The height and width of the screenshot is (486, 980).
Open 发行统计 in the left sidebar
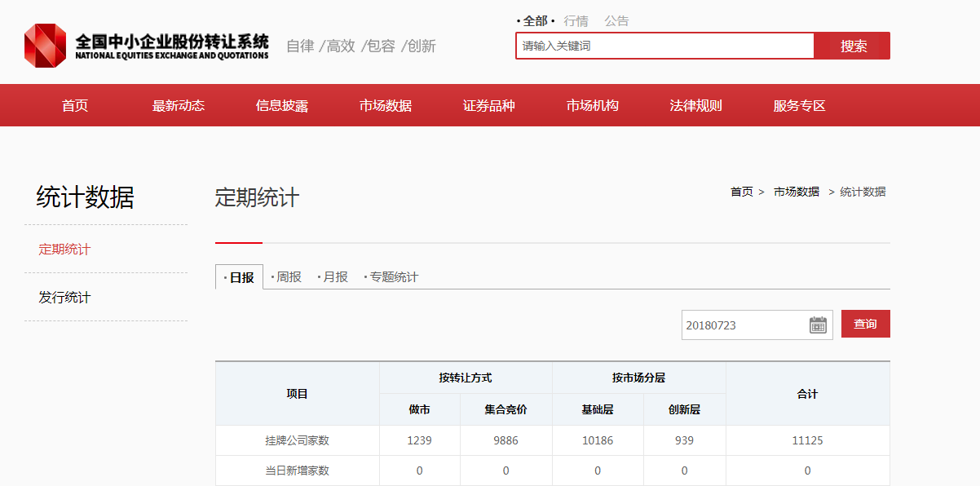64,298
